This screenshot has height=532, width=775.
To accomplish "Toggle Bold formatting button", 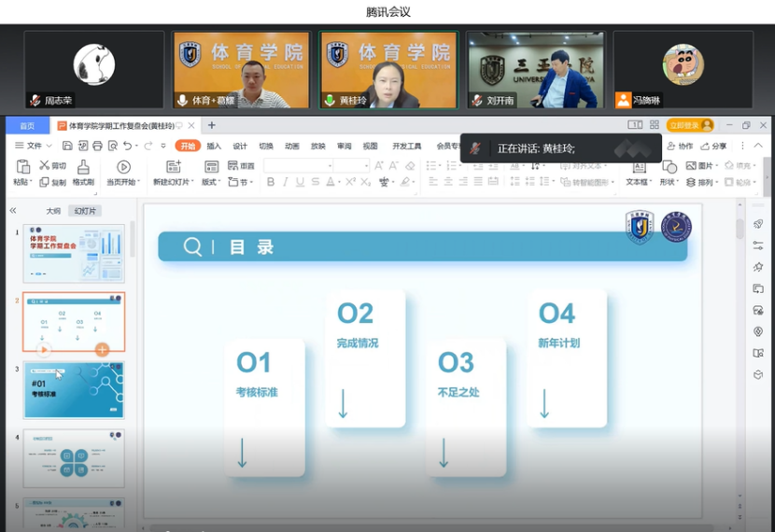I will coord(271,182).
